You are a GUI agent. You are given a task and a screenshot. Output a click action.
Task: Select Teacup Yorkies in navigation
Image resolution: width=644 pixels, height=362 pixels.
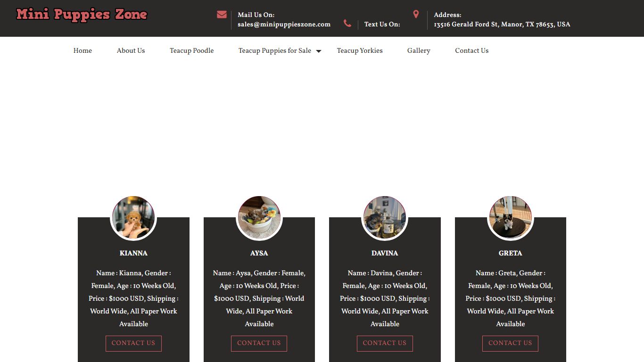(359, 50)
